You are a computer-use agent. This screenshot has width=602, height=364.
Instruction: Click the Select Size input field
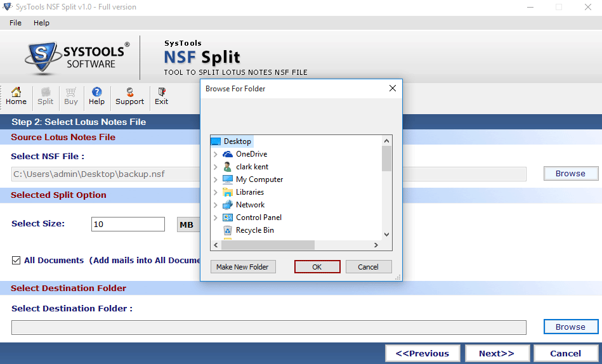point(128,224)
